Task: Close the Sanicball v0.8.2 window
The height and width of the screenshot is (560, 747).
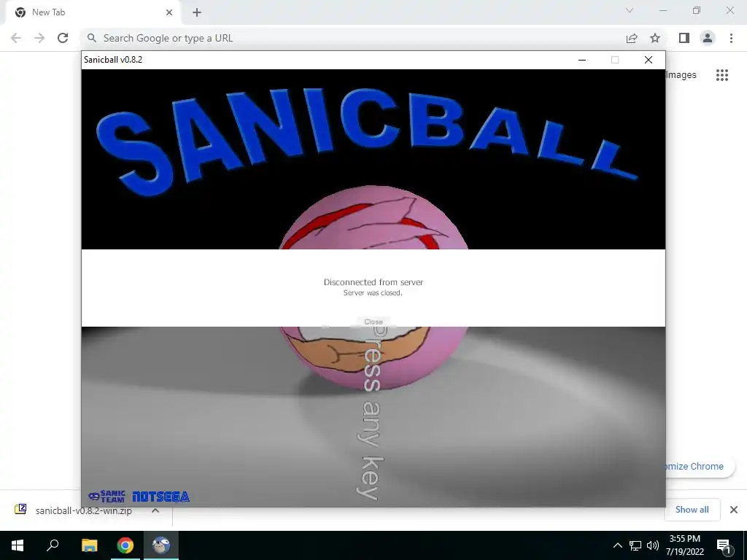Action: point(649,60)
